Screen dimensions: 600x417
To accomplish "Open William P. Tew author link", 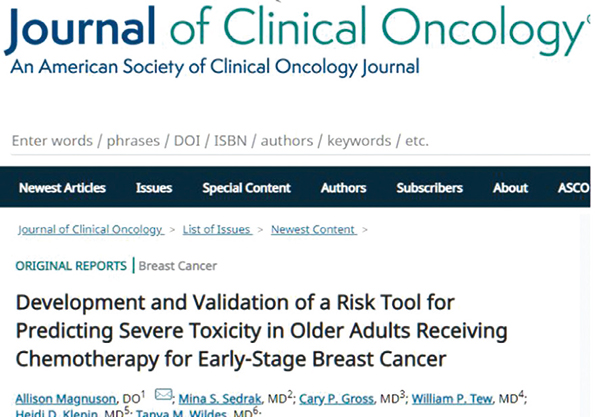I will (452, 399).
